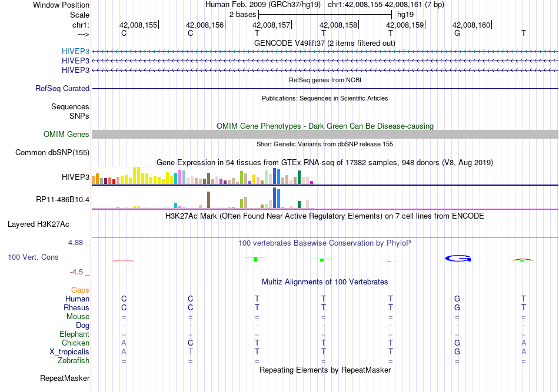Viewport: 559px width, 392px height.
Task: Click the third HIVEP3 transcript label
Action: coord(75,70)
